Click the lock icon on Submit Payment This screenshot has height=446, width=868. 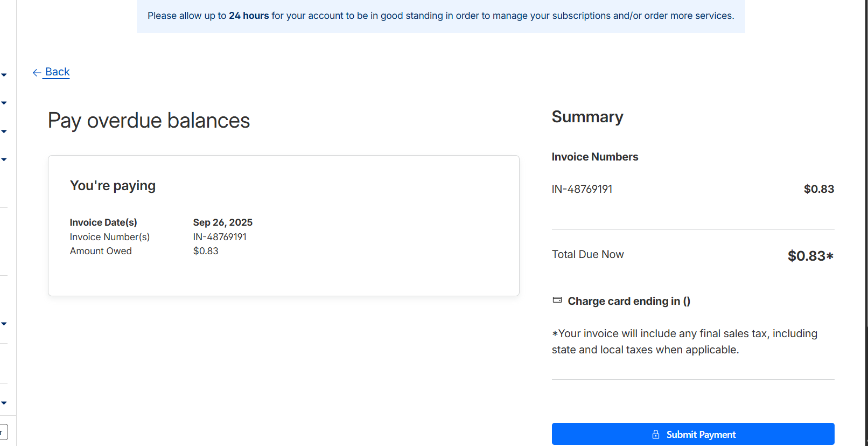coord(656,434)
